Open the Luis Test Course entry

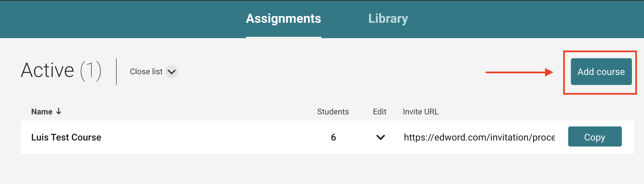(66, 137)
